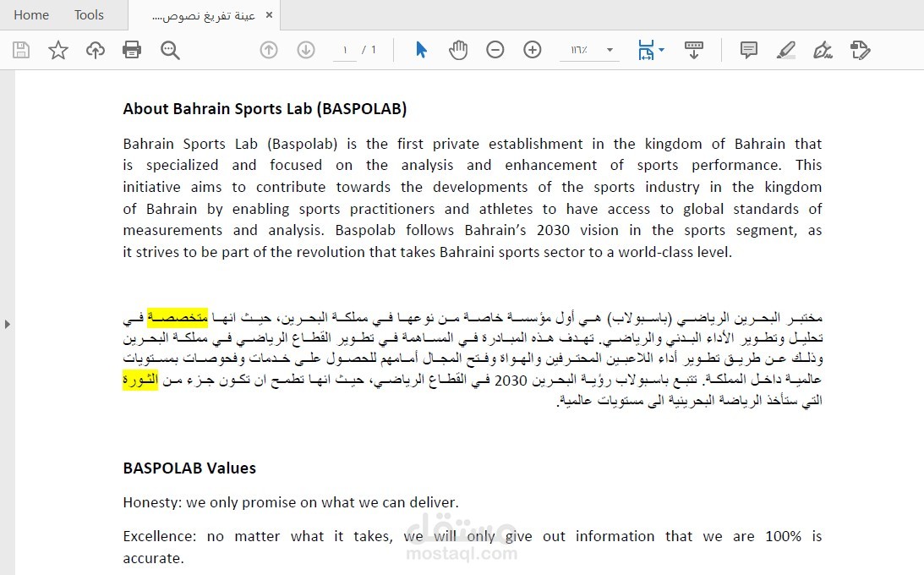924x575 pixels.
Task: Click the yellow highlighted word متخصصة
Action: (178, 318)
